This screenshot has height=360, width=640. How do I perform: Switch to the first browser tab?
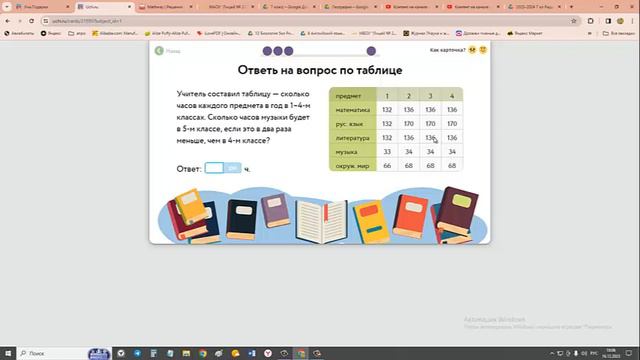42,7
